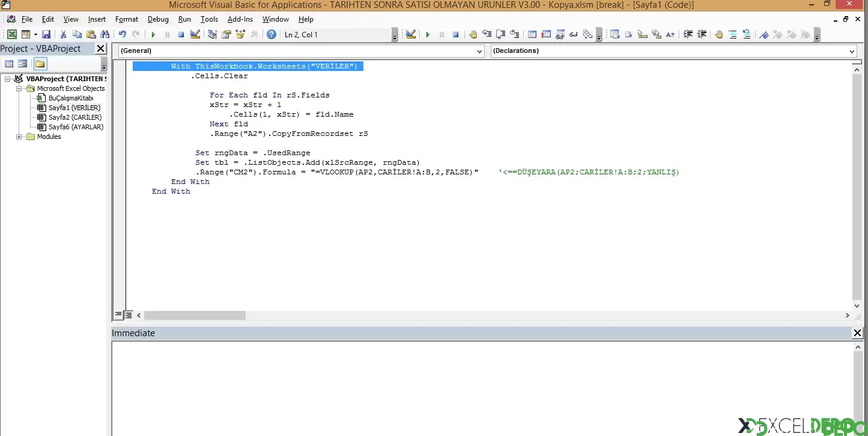
Task: Open the Object Browser icon
Action: 240,35
